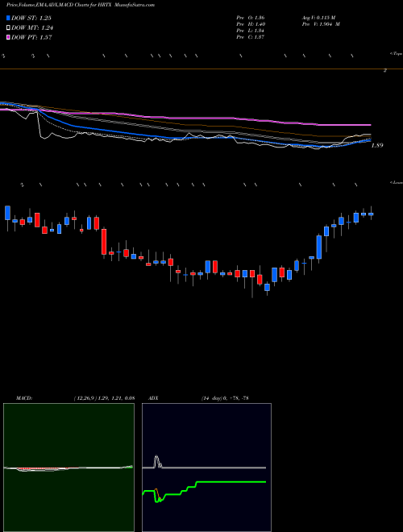The height and width of the screenshot is (532, 403).
Task: Click the Pre V volume text
Action: [320, 24]
